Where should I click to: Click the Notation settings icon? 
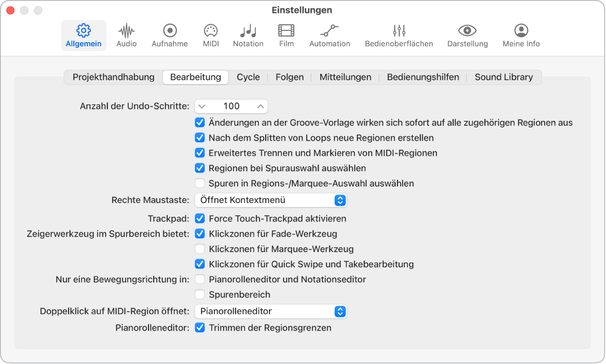[x=248, y=35]
